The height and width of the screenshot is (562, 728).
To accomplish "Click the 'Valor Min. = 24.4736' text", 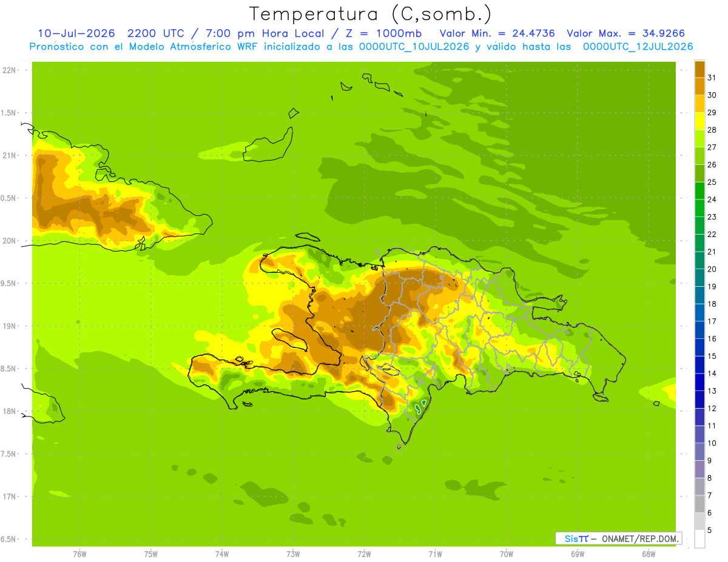I will click(497, 33).
